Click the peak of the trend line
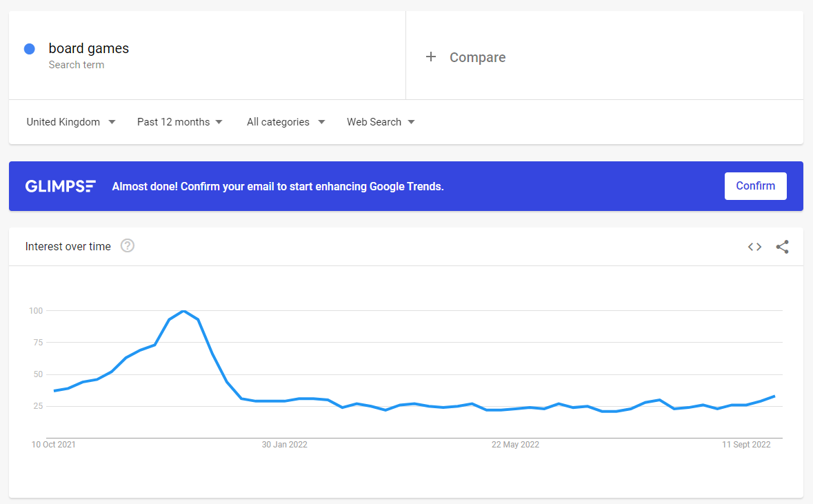The height and width of the screenshot is (504, 813). (x=183, y=311)
